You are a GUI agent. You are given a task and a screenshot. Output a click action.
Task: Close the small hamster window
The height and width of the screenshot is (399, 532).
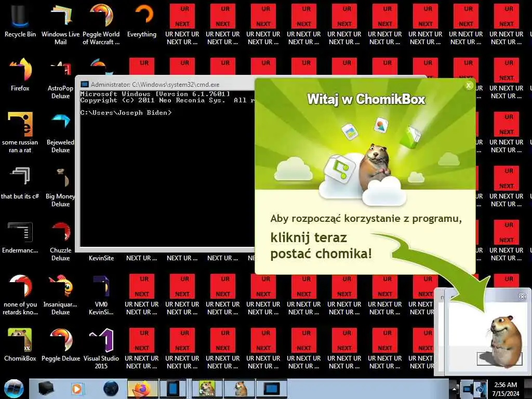tap(522, 297)
